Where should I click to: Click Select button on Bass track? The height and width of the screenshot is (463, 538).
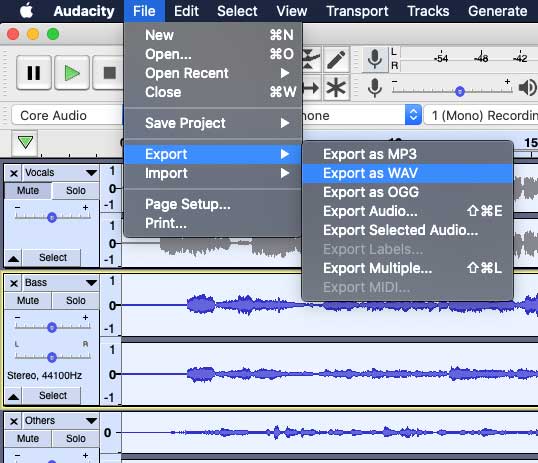point(52,396)
